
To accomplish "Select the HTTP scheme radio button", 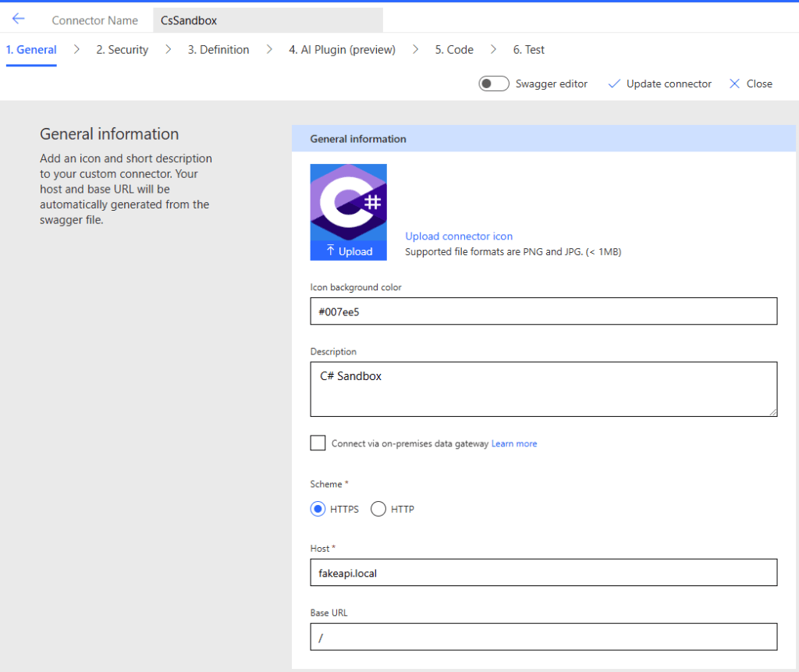I will [378, 509].
